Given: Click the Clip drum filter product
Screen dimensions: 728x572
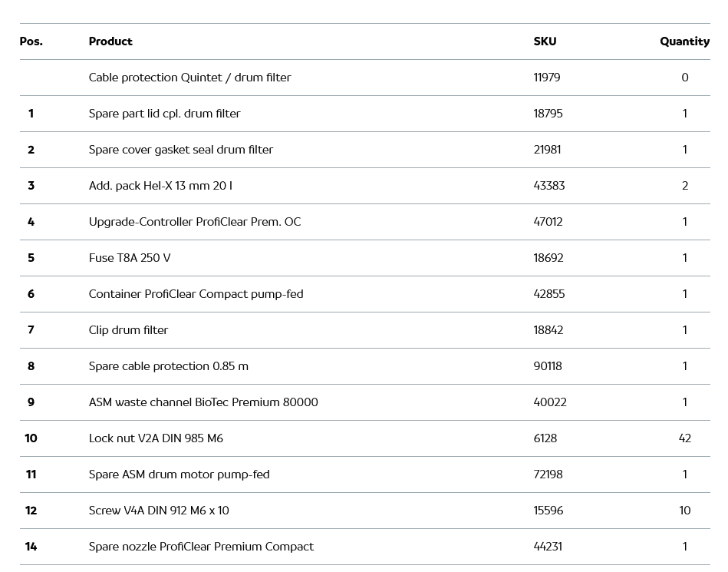Looking at the screenshot, I should click(128, 330).
